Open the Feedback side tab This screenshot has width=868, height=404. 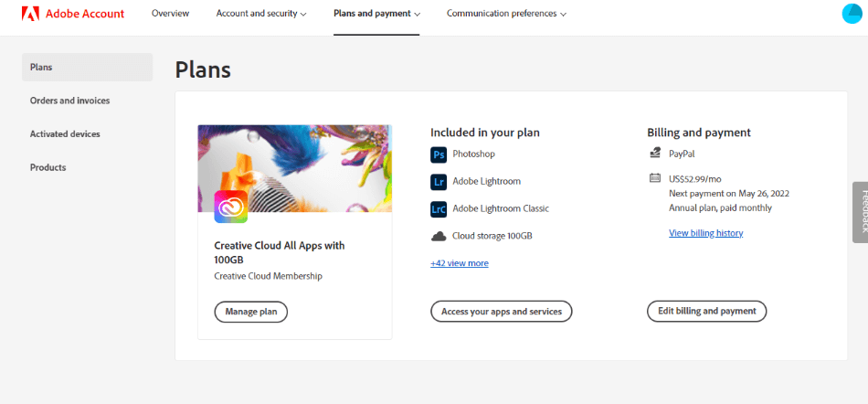(x=861, y=212)
